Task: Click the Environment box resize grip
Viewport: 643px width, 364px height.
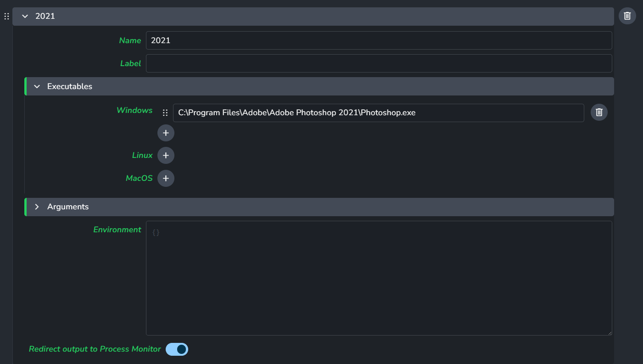Action: coord(609,333)
